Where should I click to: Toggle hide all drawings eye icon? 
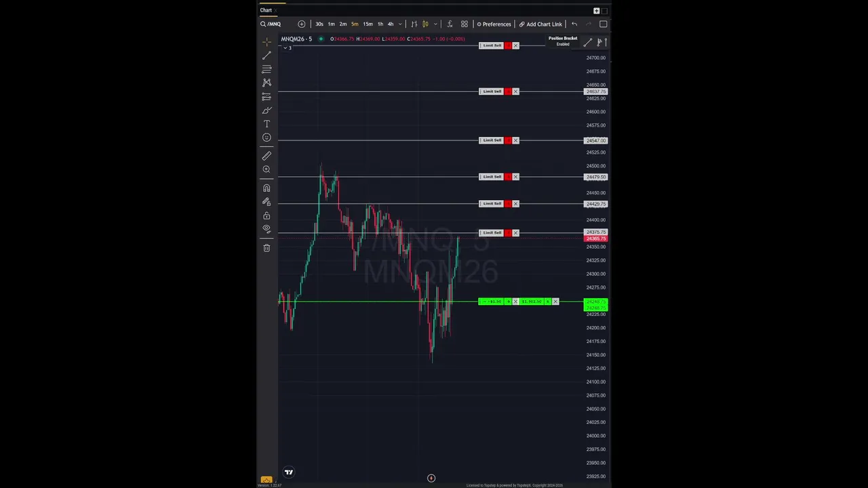pos(267,229)
